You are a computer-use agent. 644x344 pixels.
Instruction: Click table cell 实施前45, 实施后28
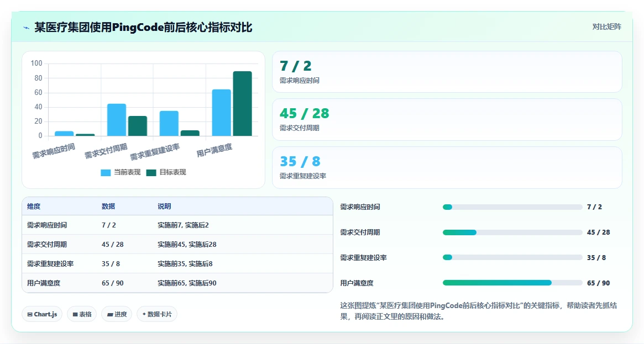(187, 245)
